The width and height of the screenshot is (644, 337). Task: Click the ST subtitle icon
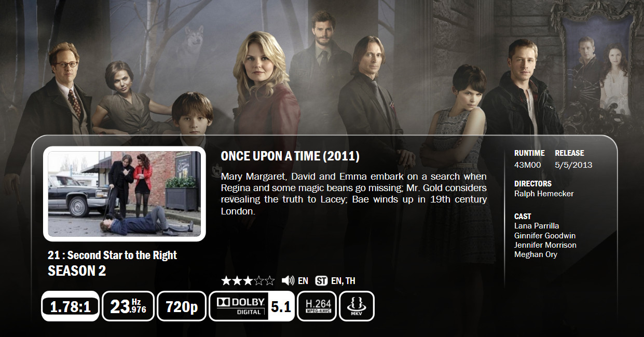tap(321, 281)
